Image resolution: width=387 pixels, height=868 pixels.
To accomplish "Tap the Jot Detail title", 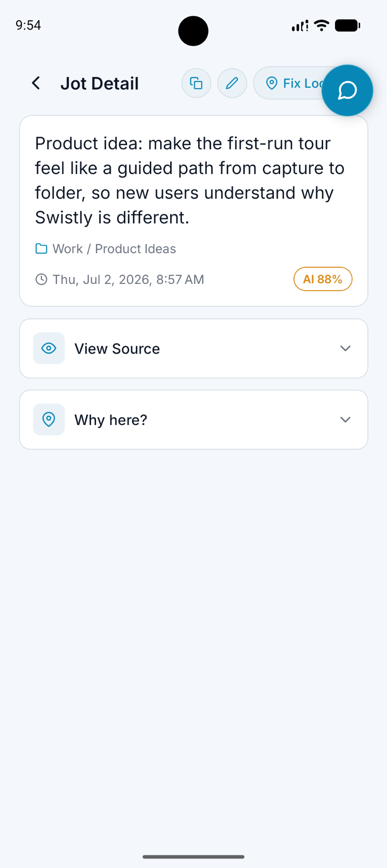I will click(100, 84).
